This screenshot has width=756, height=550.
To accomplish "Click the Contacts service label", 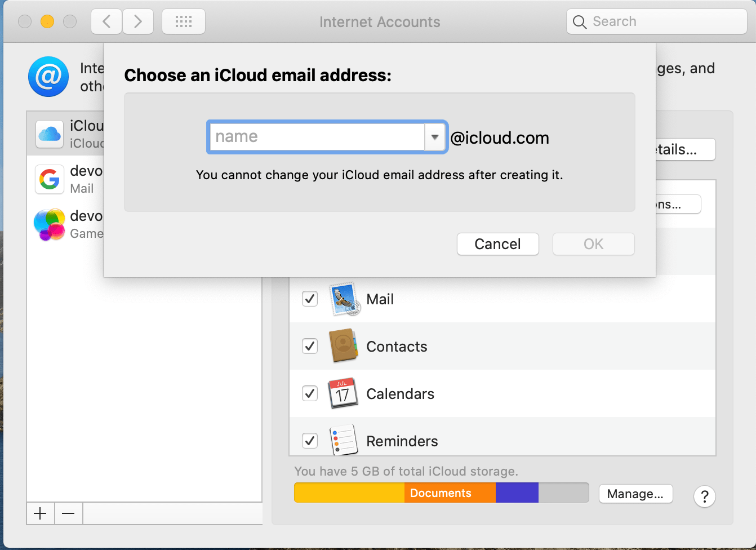I will tap(397, 347).
